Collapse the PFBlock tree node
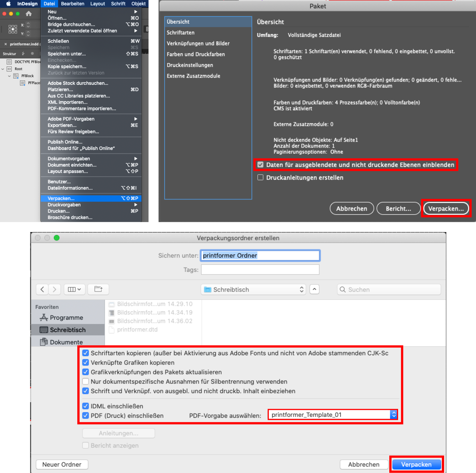 (x=9, y=76)
